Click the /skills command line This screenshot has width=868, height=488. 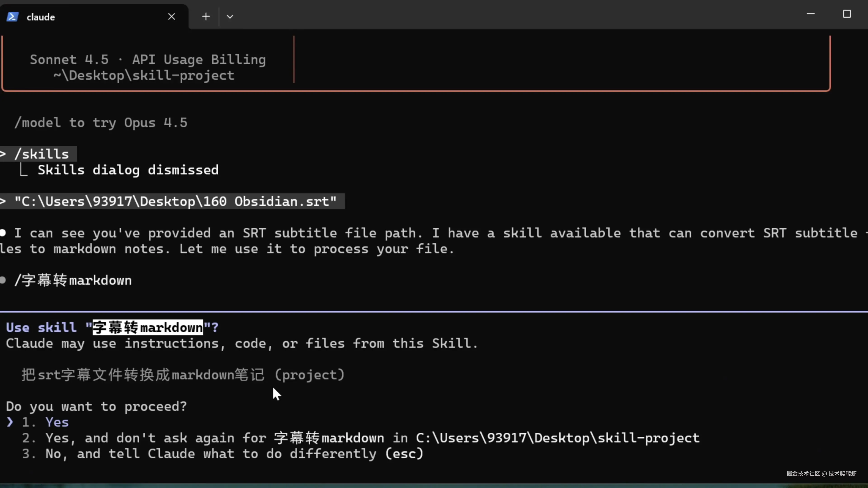(x=42, y=154)
